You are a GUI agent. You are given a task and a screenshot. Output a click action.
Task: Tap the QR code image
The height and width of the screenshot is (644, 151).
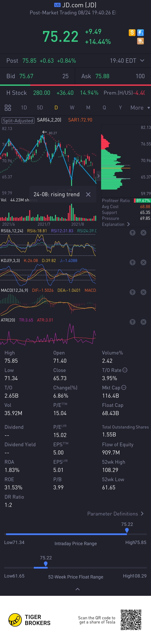131,620
